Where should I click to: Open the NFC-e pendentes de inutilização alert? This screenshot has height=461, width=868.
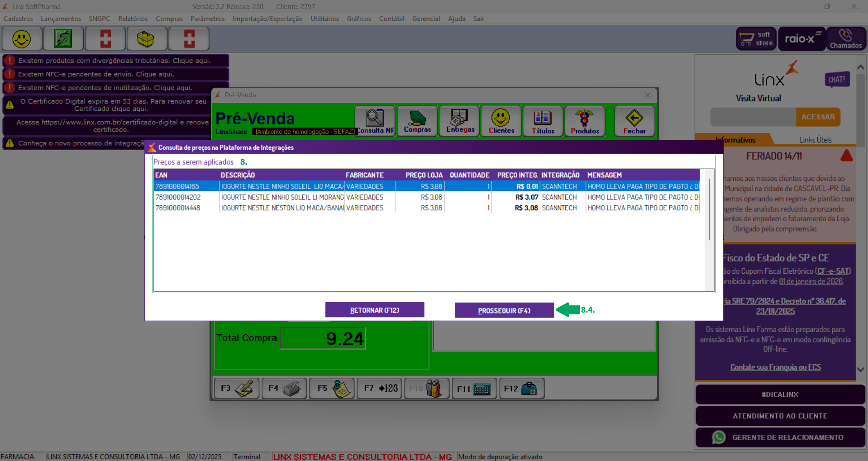(116, 88)
